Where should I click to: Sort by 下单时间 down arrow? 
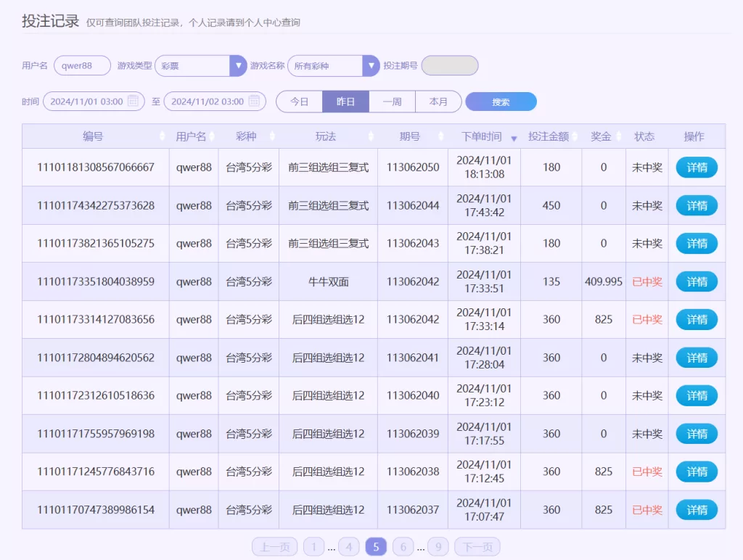(514, 139)
